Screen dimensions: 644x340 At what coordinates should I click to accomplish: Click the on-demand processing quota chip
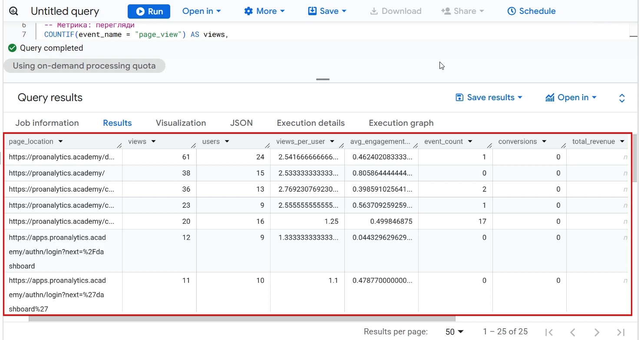(84, 66)
